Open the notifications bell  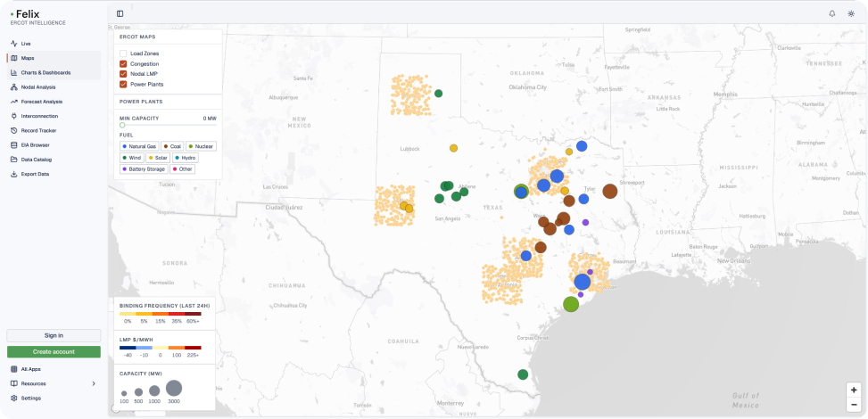tap(832, 14)
